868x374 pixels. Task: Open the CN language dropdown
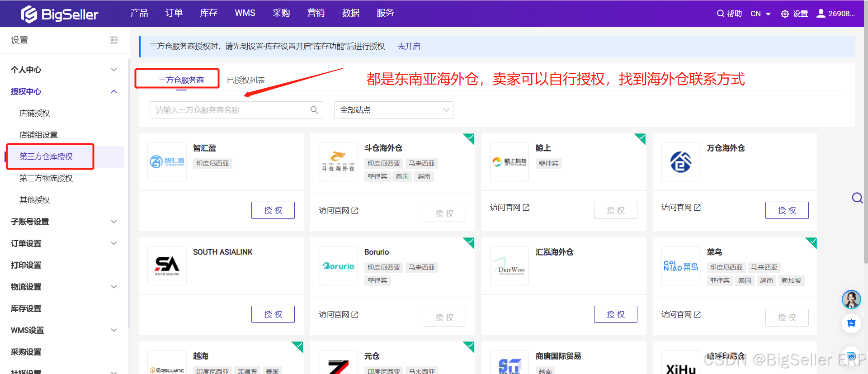[x=760, y=14]
